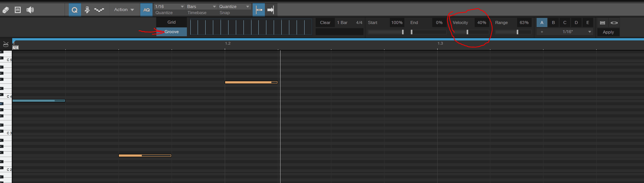
Task: Open the 1/16 Quantize value dropdown
Action: (169, 6)
